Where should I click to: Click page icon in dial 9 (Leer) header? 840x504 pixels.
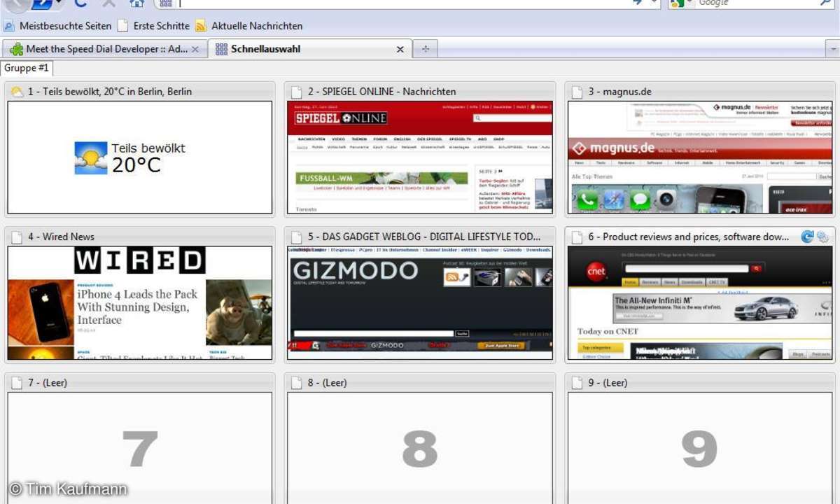[577, 383]
